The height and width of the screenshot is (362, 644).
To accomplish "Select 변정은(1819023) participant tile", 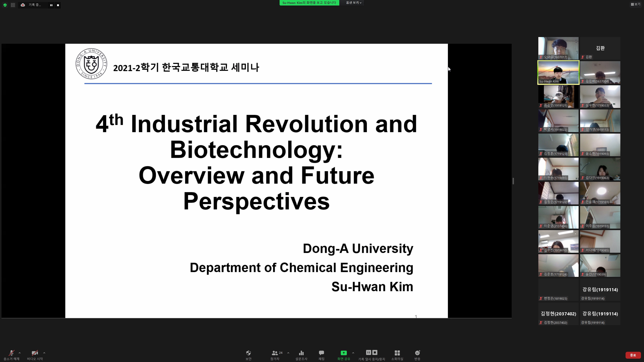I will point(558,290).
